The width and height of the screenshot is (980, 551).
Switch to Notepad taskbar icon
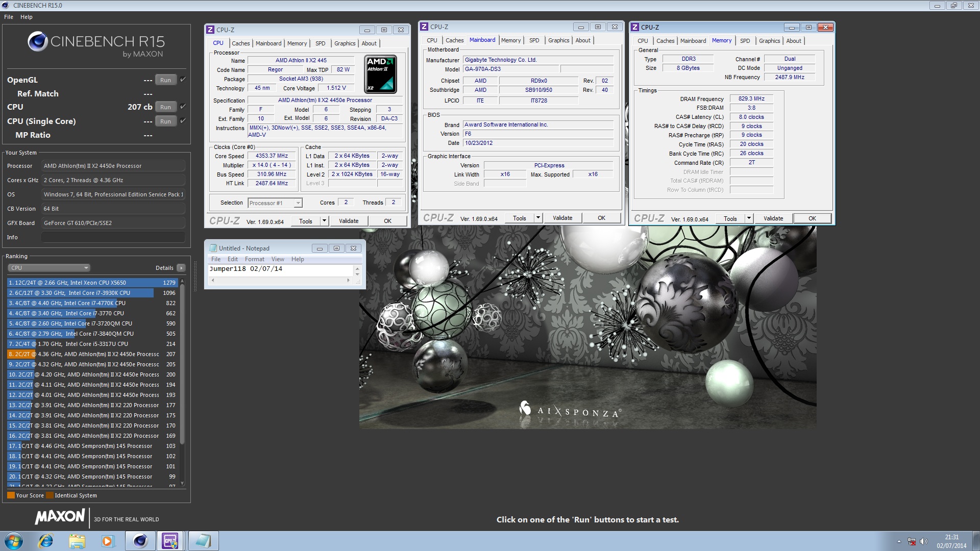click(203, 541)
